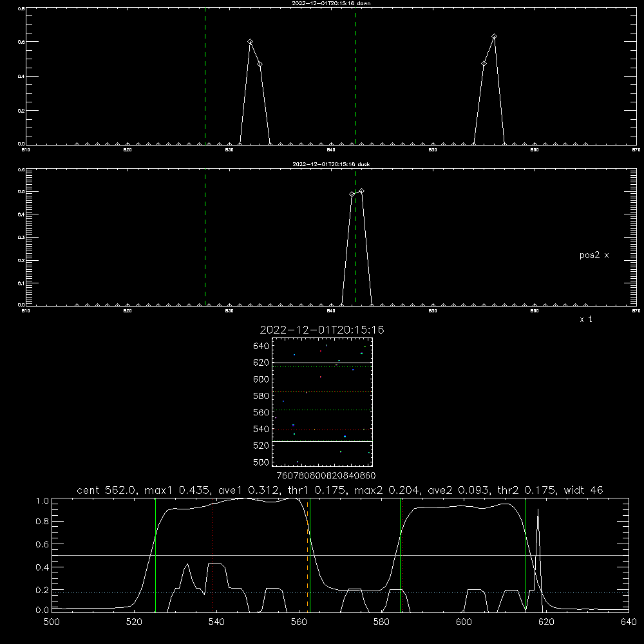The image size is (644, 644).
Task: Click the 500 y-axis label of small scatter plot
Action: (261, 462)
